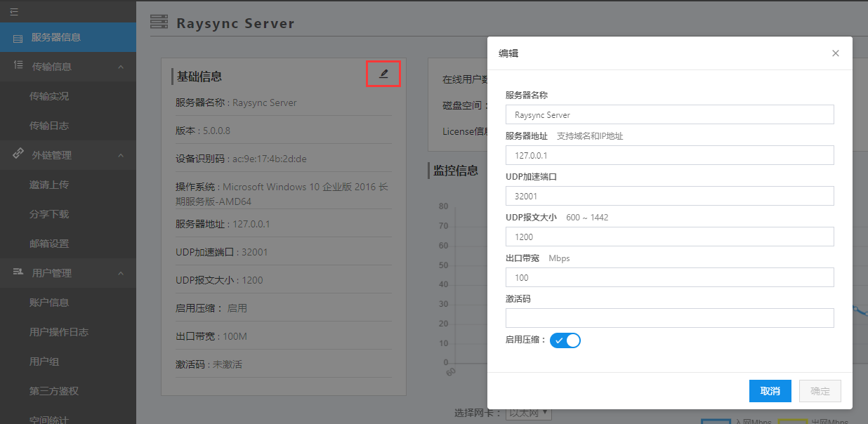Screen dimensions: 868x424
Task: Toggle off the 启用压缩 switch
Action: 565,340
